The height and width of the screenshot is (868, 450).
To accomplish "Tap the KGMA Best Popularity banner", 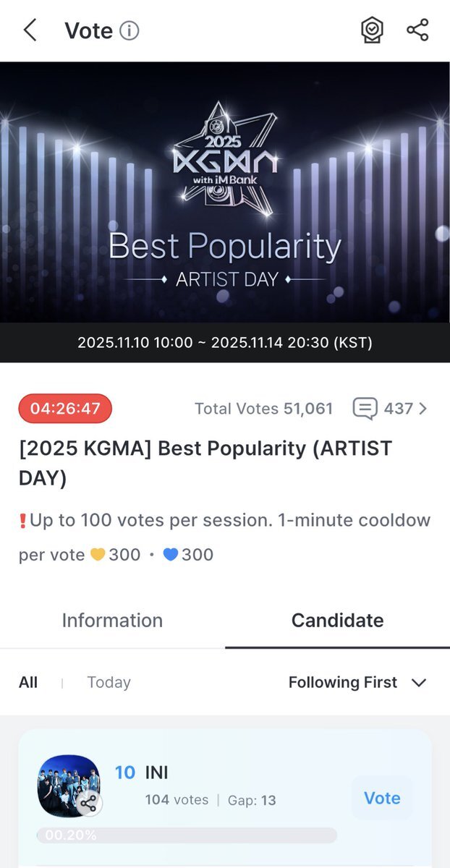I will [x=225, y=192].
